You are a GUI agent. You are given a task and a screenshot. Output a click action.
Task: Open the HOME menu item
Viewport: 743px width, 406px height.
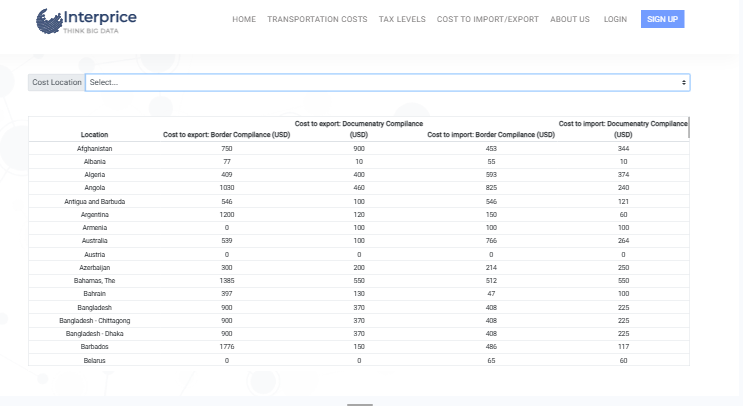click(244, 19)
